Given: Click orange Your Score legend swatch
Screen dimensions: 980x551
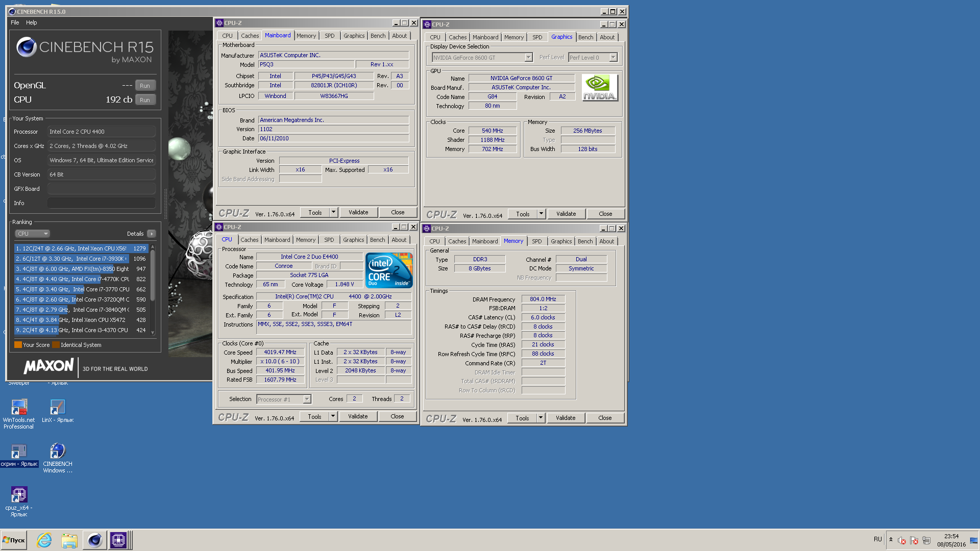Looking at the screenshot, I should point(18,345).
